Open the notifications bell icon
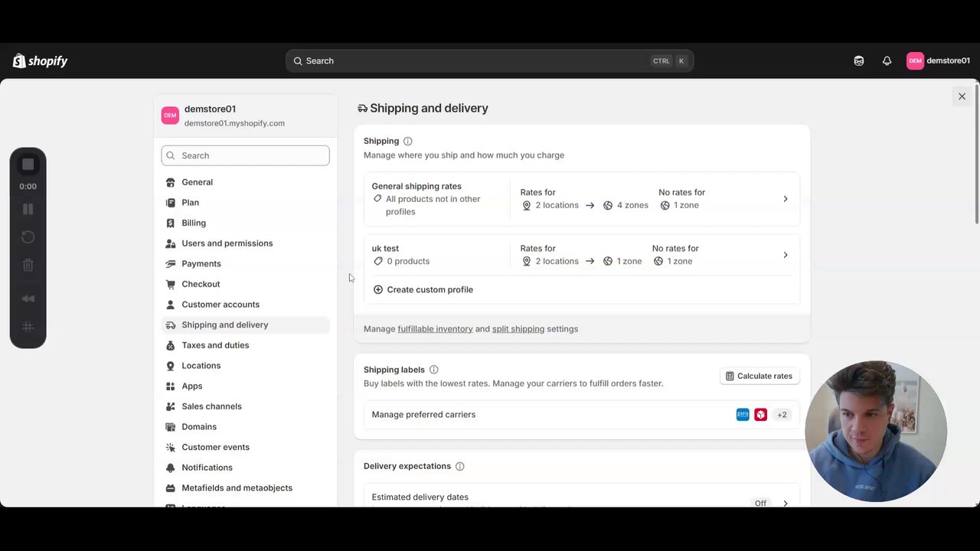Screen dimensions: 980x551 tap(887, 61)
